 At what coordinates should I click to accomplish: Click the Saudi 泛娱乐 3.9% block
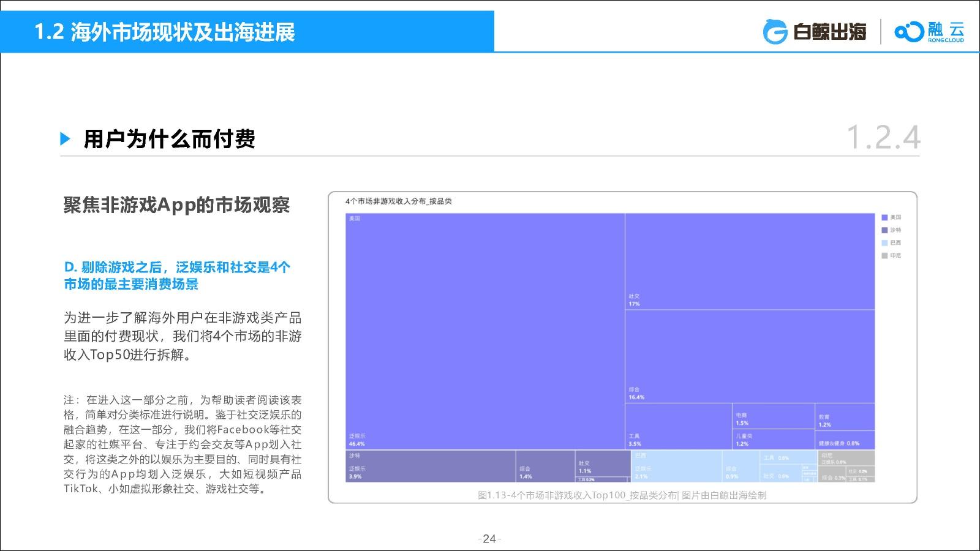click(431, 467)
